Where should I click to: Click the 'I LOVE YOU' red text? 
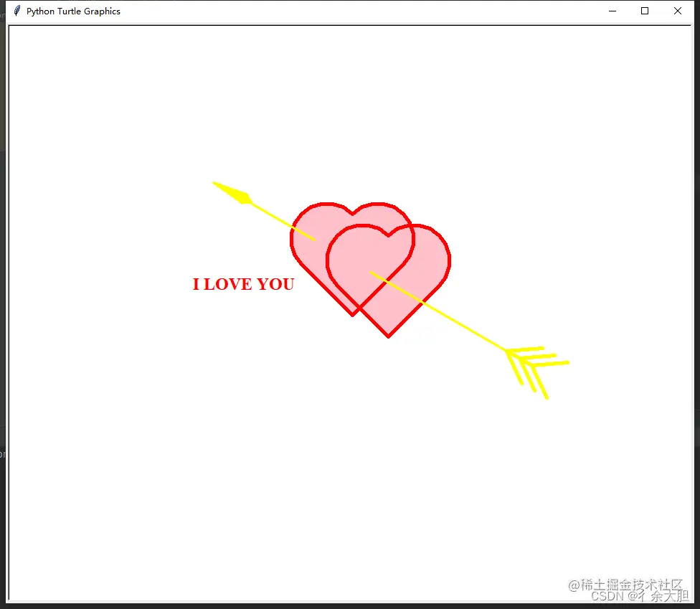coord(243,284)
